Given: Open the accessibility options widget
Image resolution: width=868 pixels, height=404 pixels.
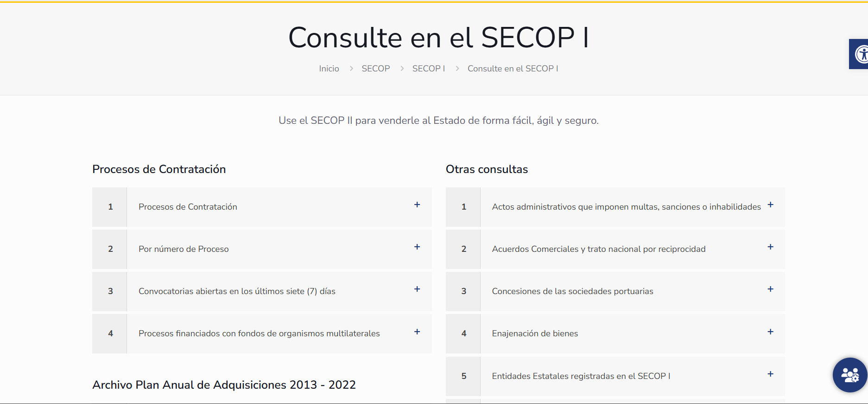Looking at the screenshot, I should click(x=859, y=54).
